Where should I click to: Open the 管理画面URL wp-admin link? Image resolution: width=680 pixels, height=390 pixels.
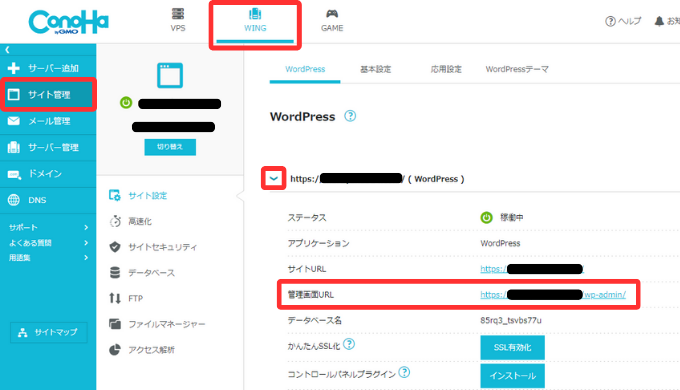click(553, 295)
